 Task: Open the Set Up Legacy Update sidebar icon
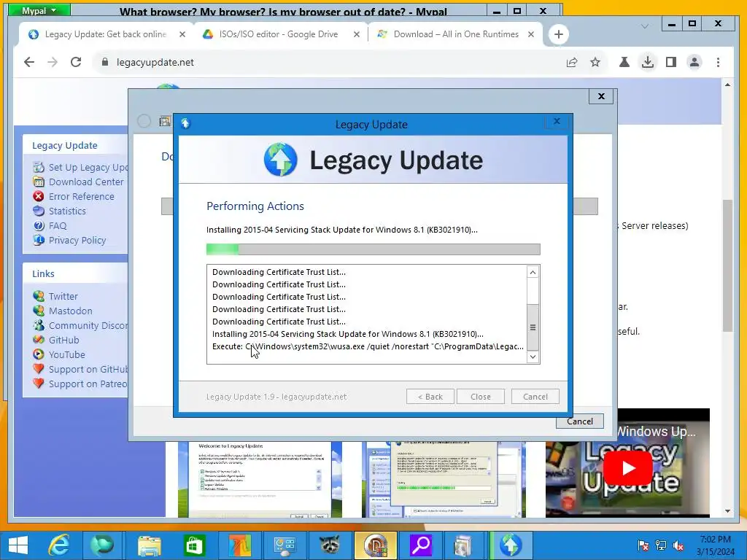pyautogui.click(x=39, y=167)
